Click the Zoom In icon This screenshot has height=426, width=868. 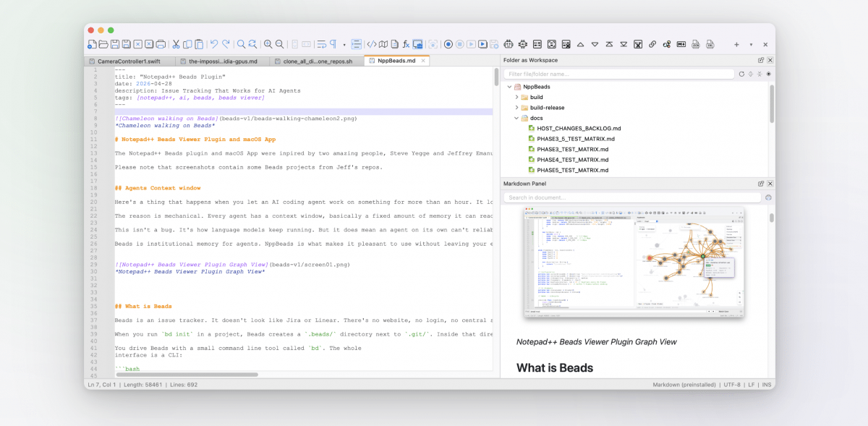click(268, 44)
